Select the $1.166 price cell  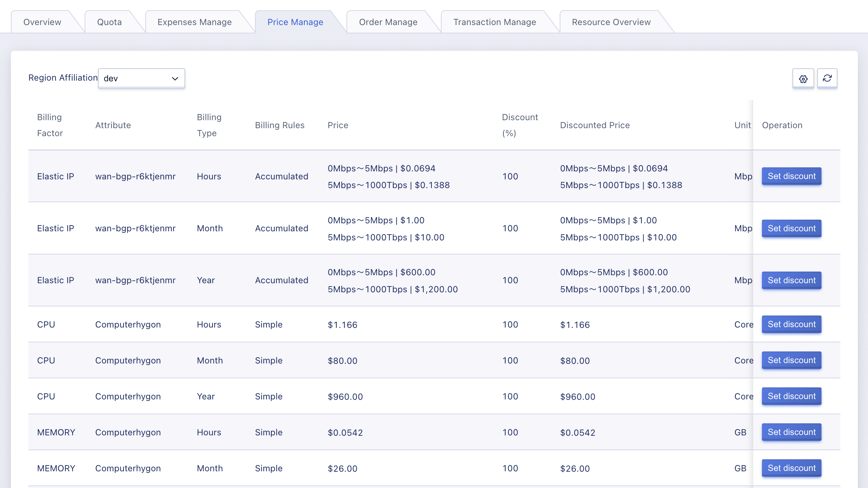tap(342, 325)
